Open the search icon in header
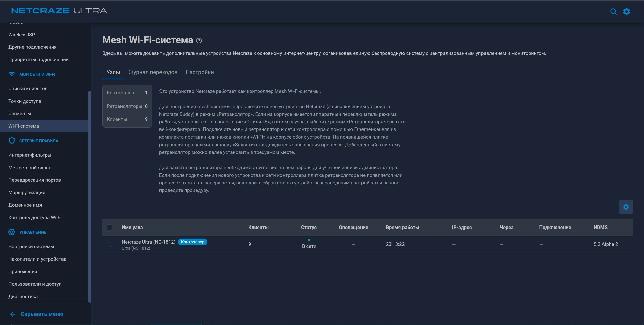The width and height of the screenshot is (644, 325). click(613, 12)
